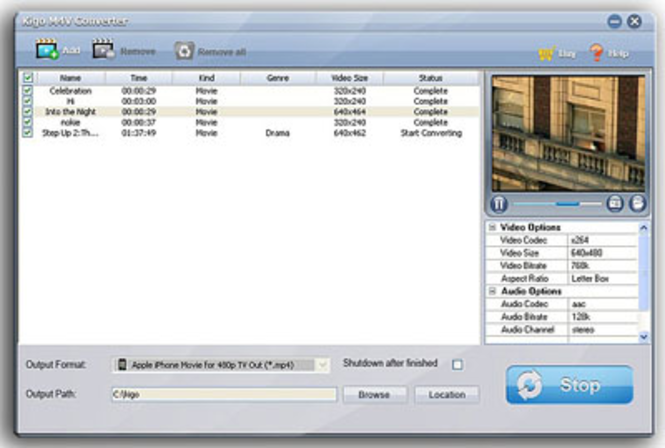665x448 pixels.
Task: Sort list by Video Size column header
Action: (x=349, y=78)
